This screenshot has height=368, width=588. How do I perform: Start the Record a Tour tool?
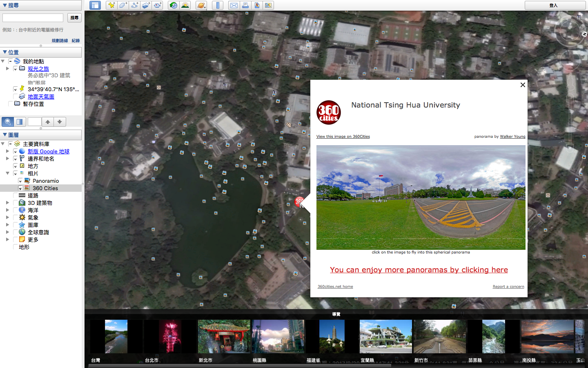(x=158, y=5)
